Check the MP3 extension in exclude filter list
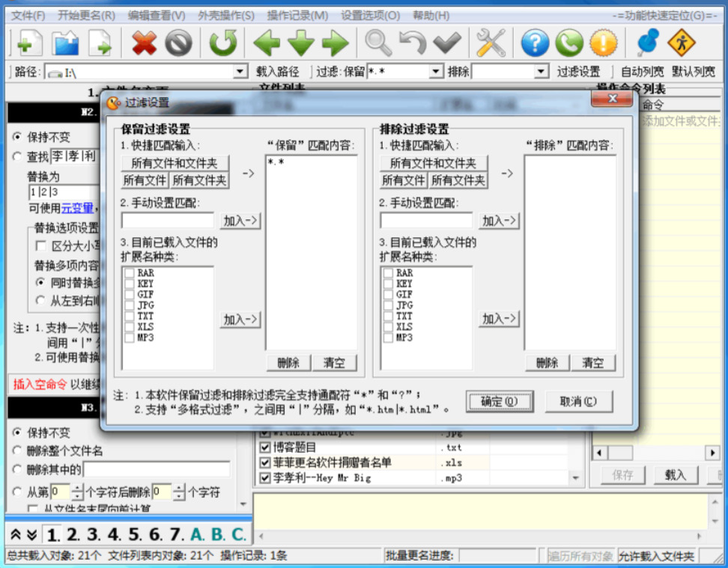 click(388, 338)
